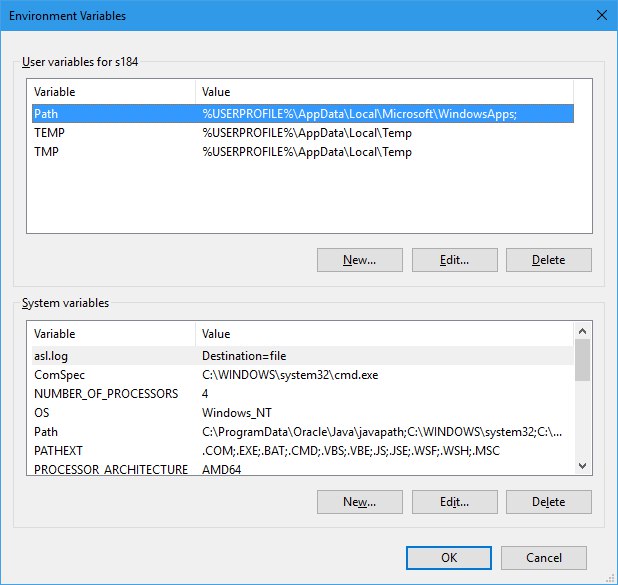Click Edit under User variables
Screen dimensions: 618x585
454,260
